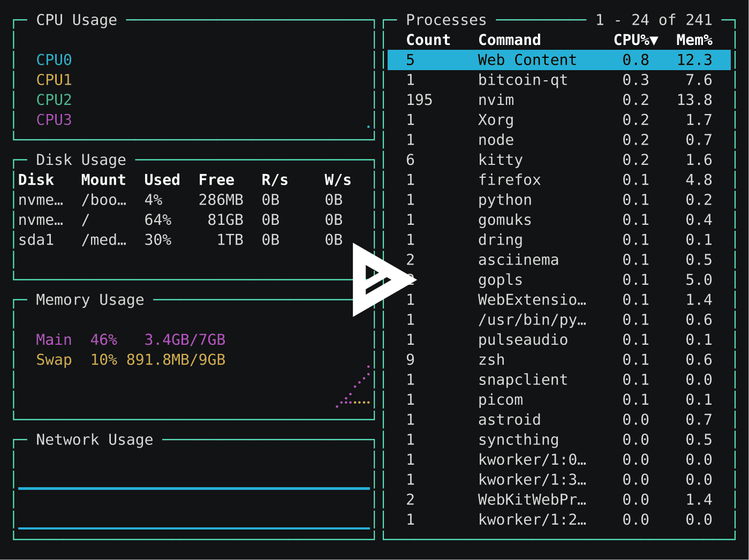Click the 3.4GB/7GB memory value
The image size is (749, 560).
185,339
